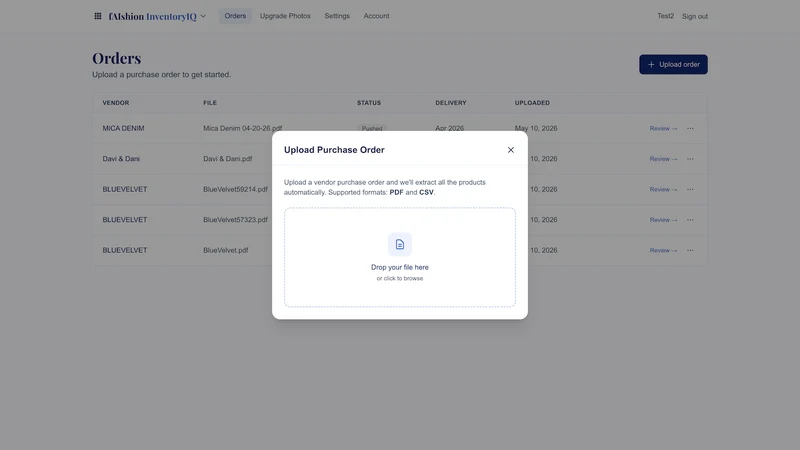Screen dimensions: 800x450
Task: Click the STATUS column header
Action: point(369,103)
